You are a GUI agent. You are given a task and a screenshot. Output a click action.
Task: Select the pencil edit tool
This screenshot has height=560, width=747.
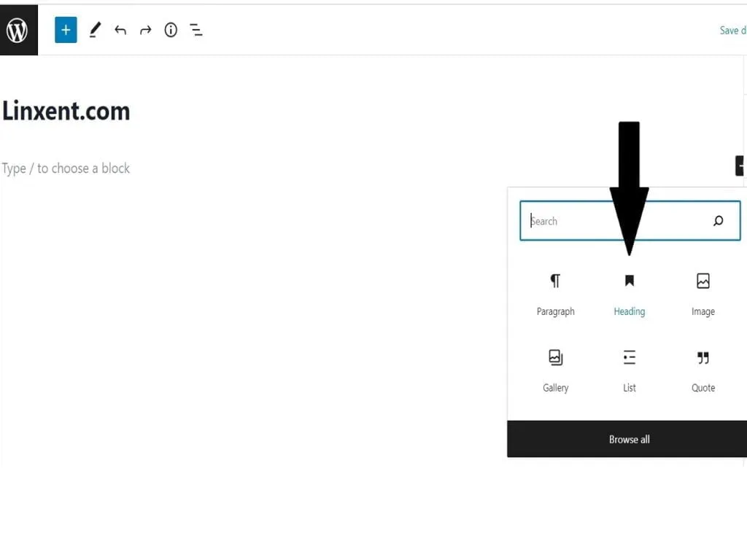pyautogui.click(x=96, y=30)
